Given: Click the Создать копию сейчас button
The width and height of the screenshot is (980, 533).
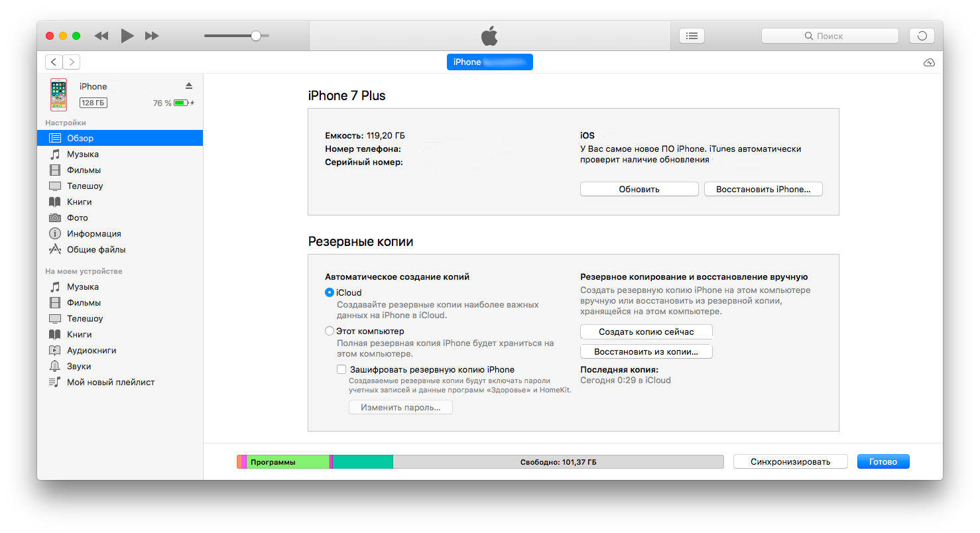Looking at the screenshot, I should tap(646, 331).
